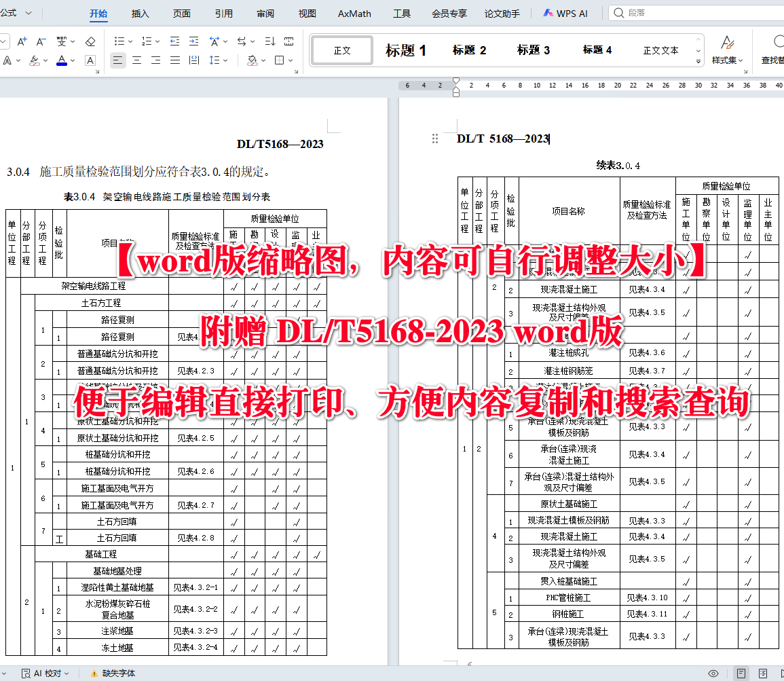Apply the 正文 style

[x=342, y=50]
